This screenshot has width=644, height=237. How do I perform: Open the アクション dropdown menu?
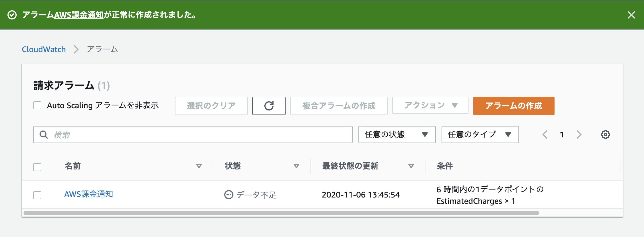(430, 105)
